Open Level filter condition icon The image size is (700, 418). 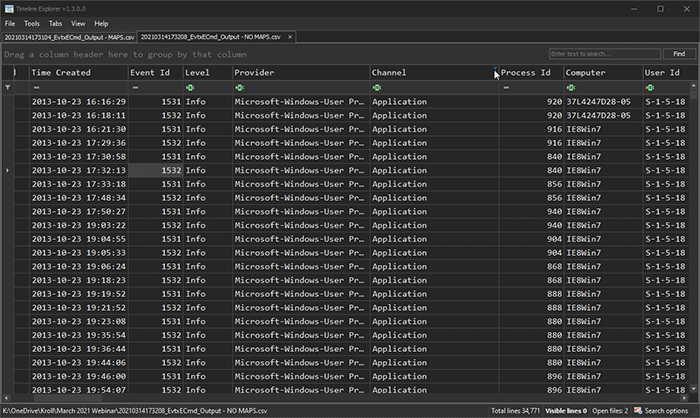[x=190, y=88]
